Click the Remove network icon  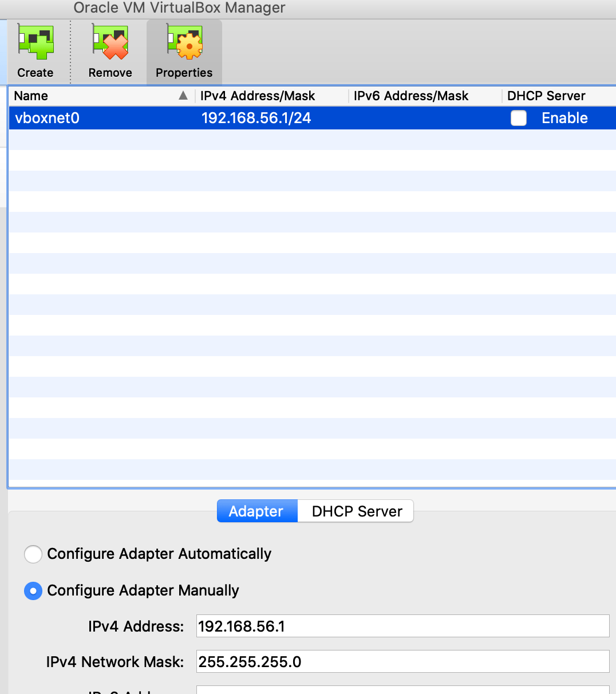109,41
